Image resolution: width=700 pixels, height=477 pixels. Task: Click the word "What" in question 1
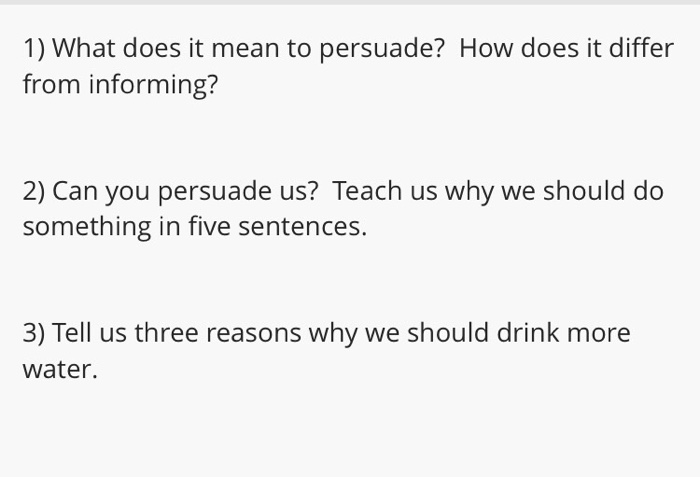click(84, 48)
